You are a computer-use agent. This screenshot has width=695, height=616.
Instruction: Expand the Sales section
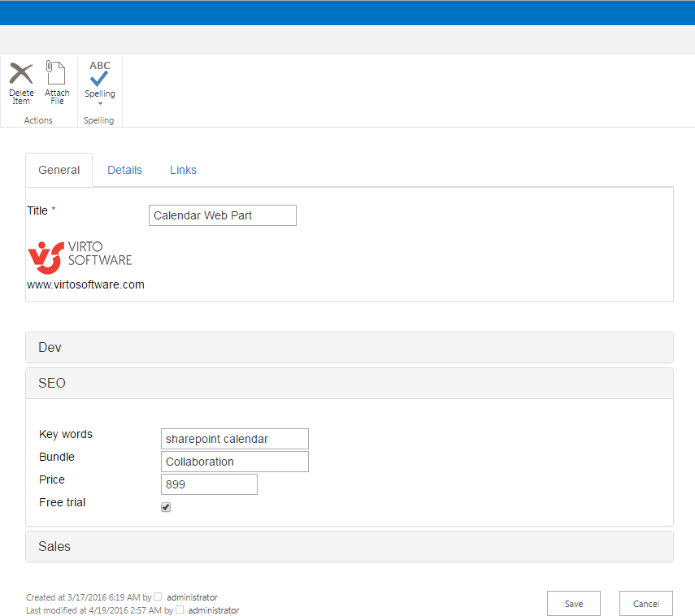(350, 546)
